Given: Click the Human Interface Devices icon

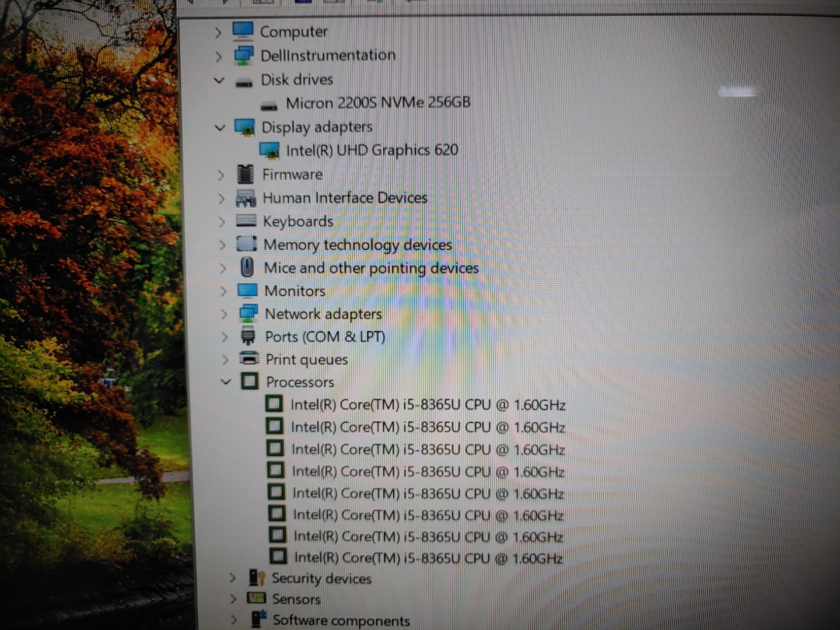Looking at the screenshot, I should pos(246,198).
